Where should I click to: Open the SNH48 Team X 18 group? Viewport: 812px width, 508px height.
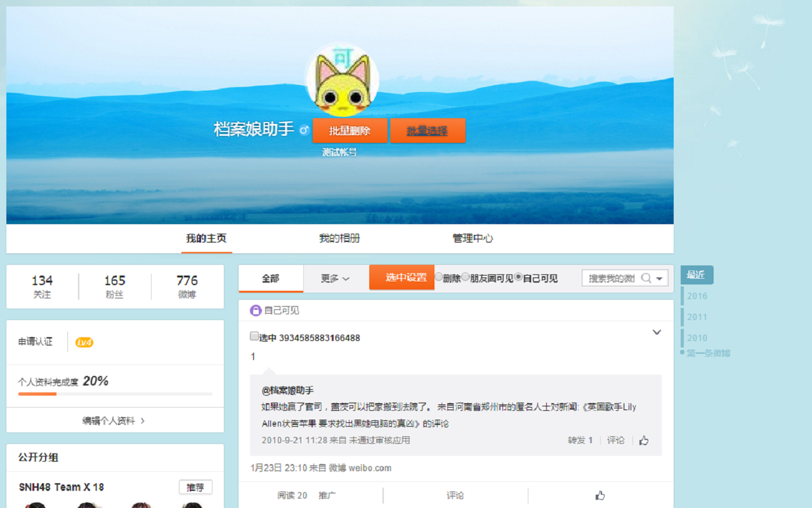pyautogui.click(x=62, y=487)
